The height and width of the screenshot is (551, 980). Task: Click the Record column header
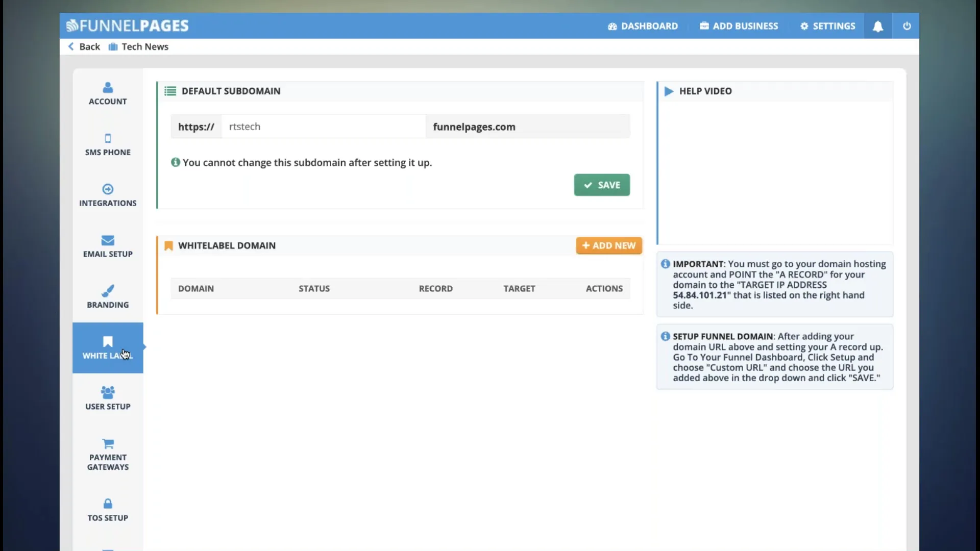coord(436,288)
